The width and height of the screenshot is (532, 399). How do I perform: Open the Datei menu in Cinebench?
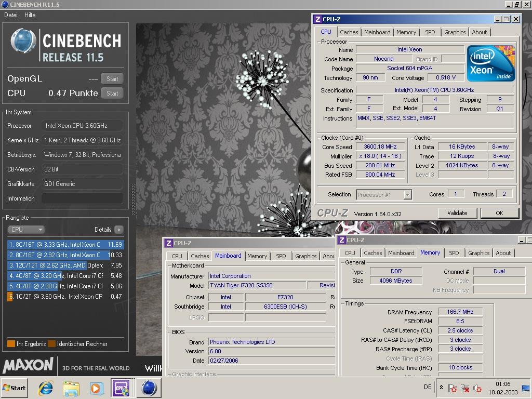(x=10, y=15)
